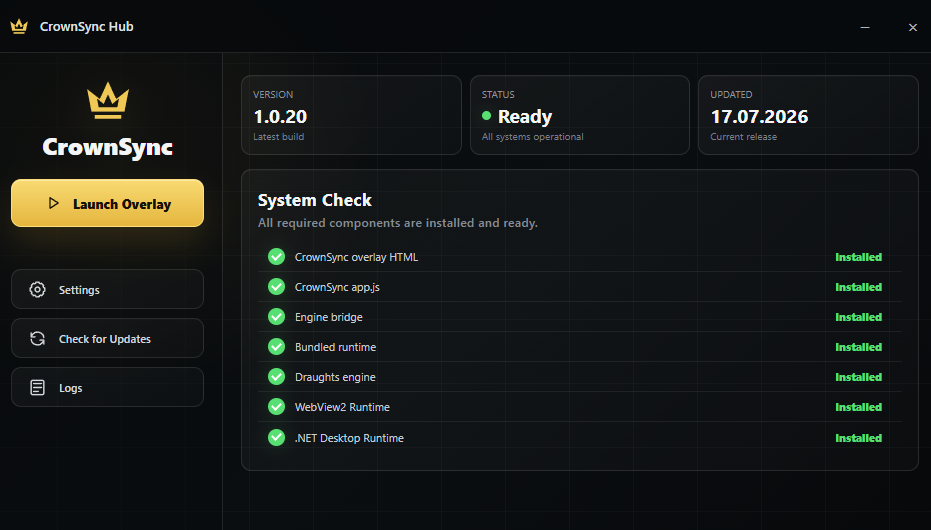Select the .NET Desktop Runtime row label

349,438
